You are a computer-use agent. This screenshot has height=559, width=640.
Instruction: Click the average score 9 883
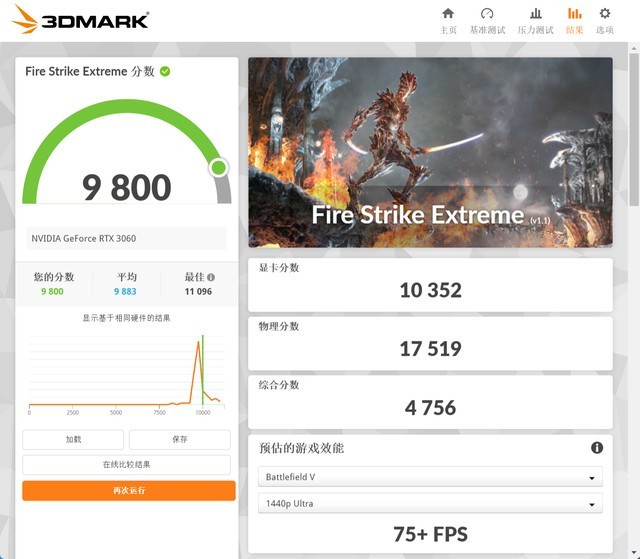coord(125,291)
